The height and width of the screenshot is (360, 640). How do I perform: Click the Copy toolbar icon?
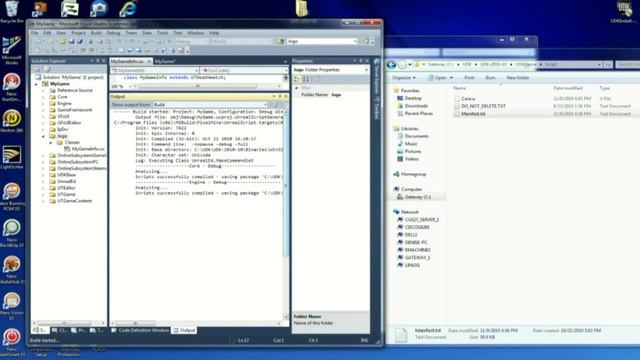click(99, 41)
